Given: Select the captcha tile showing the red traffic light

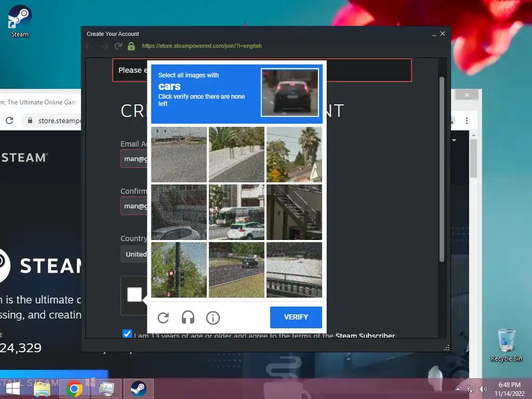Looking at the screenshot, I should coord(179,270).
